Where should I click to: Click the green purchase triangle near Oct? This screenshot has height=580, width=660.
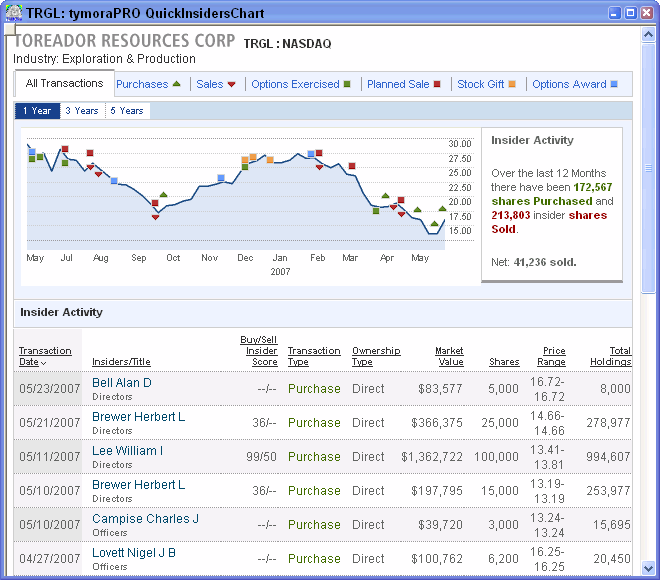tap(164, 194)
